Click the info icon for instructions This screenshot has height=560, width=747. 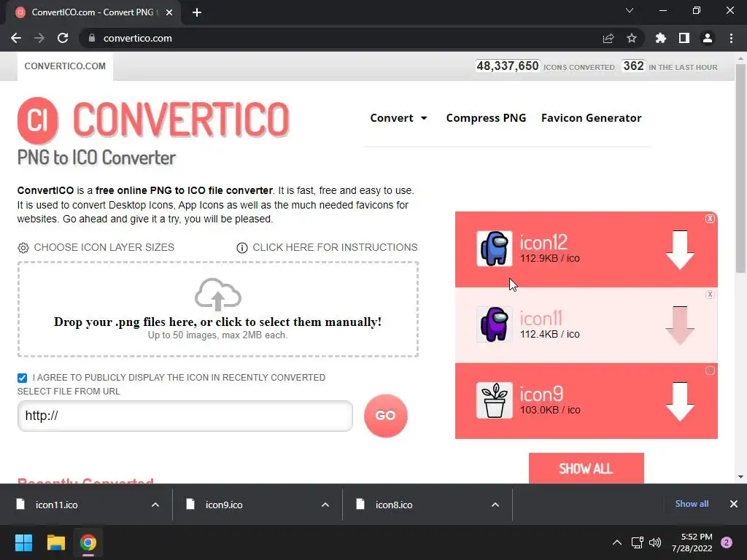[242, 248]
